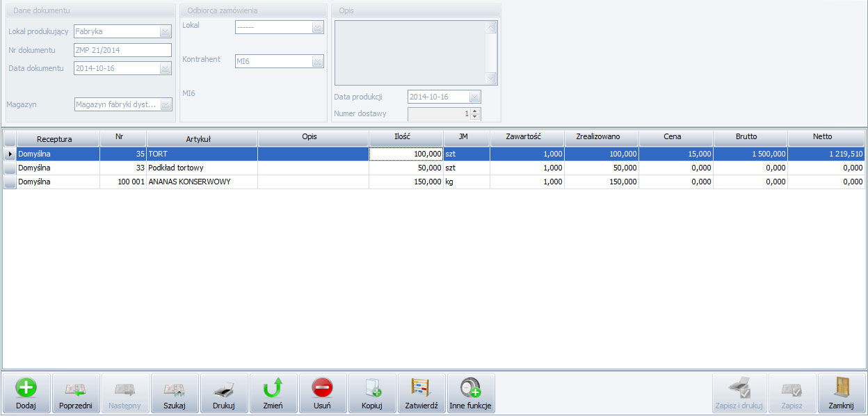Open the Magazyn dropdown list
This screenshot has height=416, width=868.
tap(166, 104)
